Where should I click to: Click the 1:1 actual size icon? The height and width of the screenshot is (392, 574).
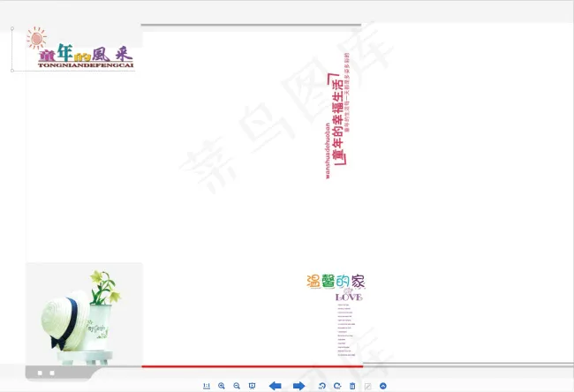207,386
